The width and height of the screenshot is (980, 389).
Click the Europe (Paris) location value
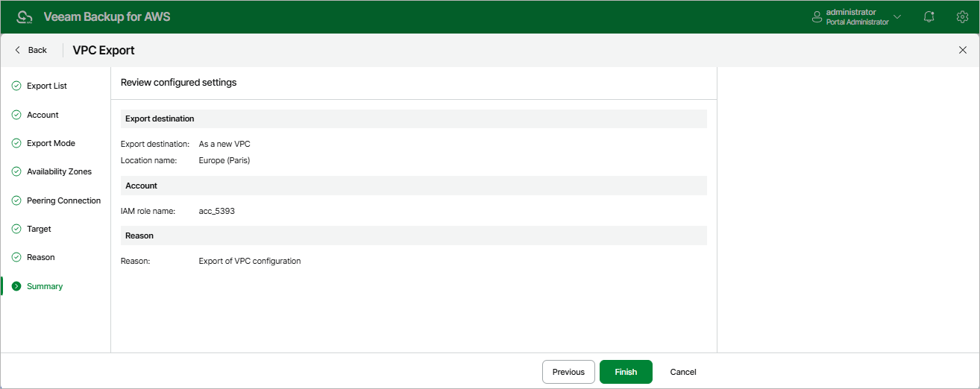(224, 160)
